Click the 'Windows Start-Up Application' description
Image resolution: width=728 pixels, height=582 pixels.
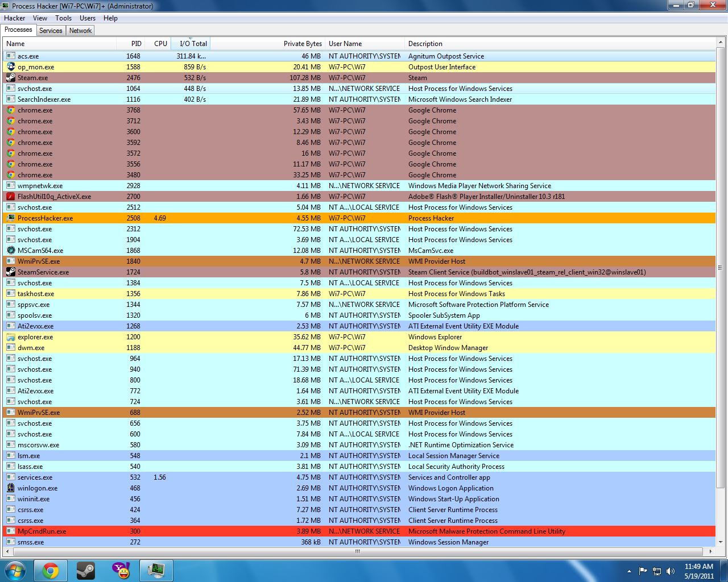tap(454, 499)
